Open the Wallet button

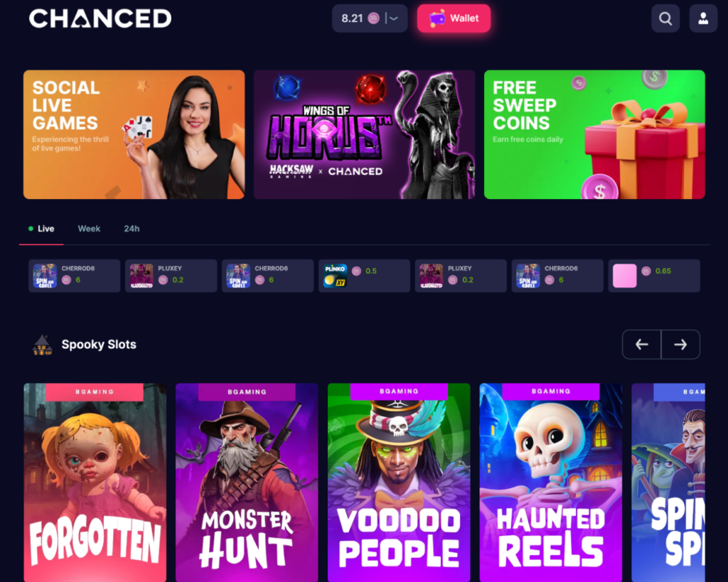pos(454,18)
